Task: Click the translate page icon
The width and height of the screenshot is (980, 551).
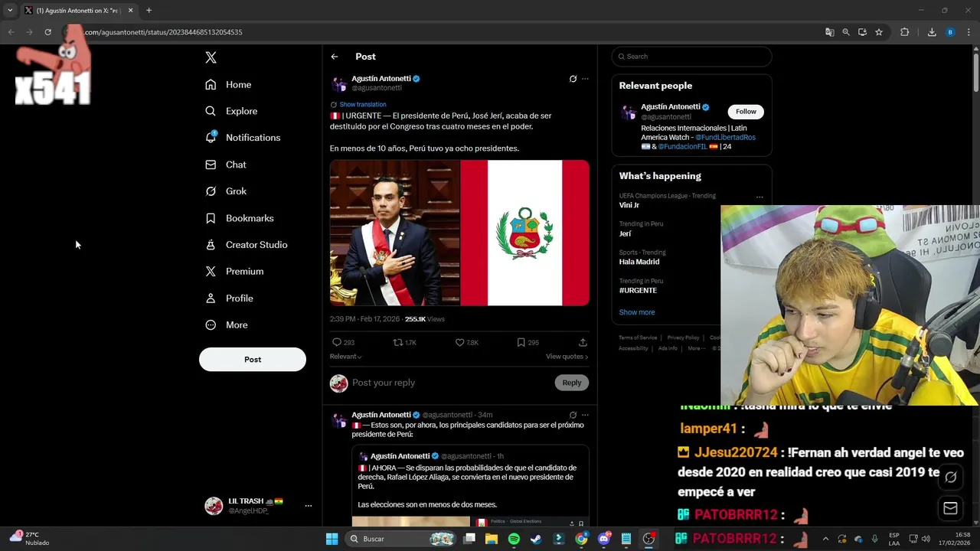Action: 829,32
